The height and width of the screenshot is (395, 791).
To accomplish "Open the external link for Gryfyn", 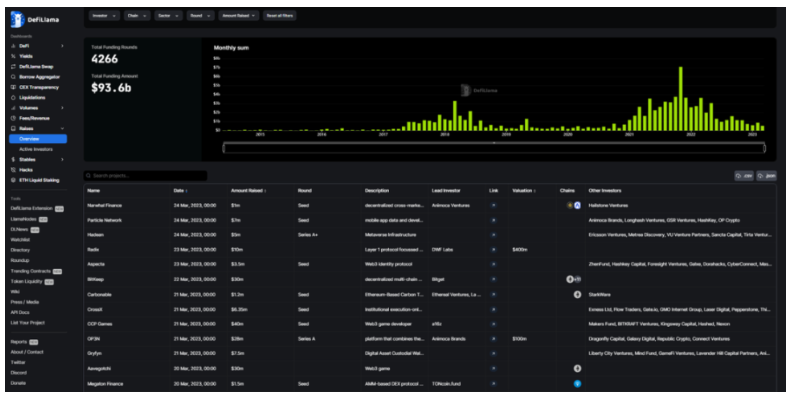I will 493,354.
